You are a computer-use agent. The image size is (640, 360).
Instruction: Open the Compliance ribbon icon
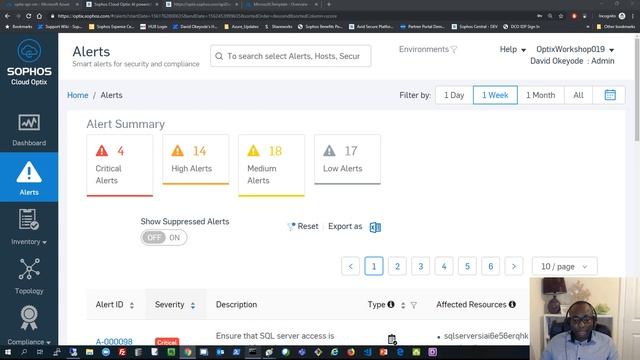pyautogui.click(x=29, y=318)
